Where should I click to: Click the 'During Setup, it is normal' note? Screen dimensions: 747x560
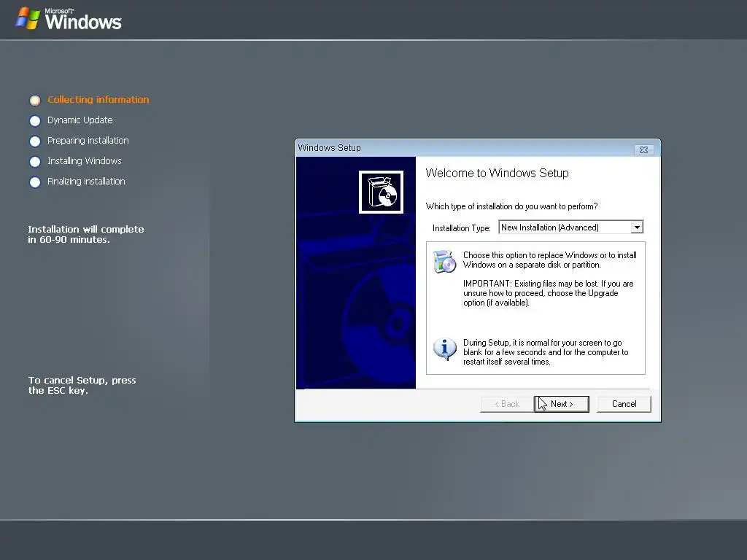(x=546, y=352)
